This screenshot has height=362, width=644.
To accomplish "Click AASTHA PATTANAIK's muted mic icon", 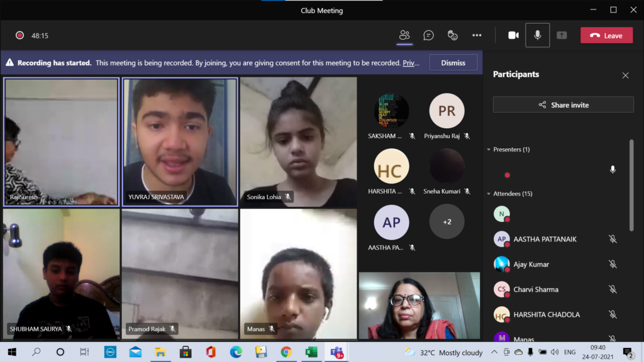I will click(613, 239).
